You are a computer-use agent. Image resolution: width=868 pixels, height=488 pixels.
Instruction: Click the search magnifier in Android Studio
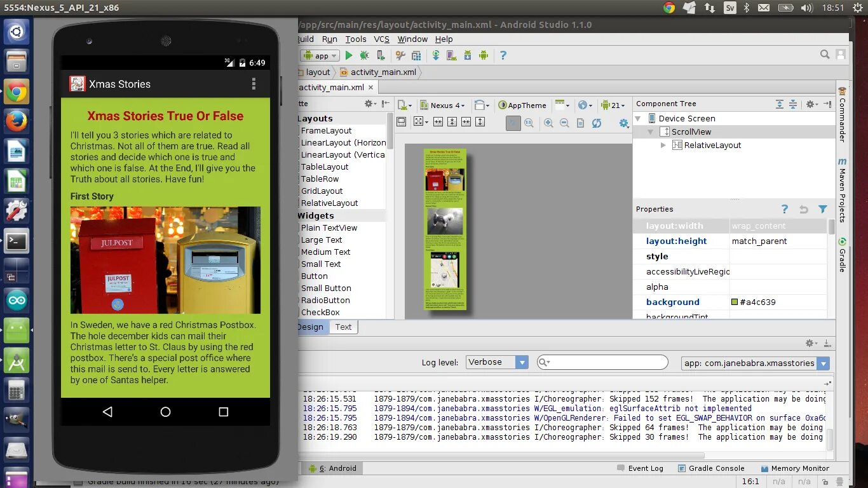[x=825, y=55]
